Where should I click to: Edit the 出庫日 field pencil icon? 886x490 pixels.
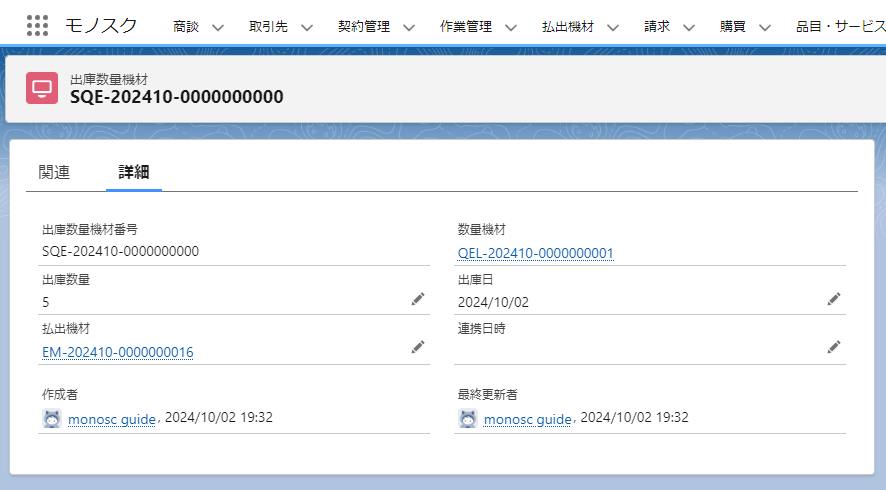coord(833,299)
